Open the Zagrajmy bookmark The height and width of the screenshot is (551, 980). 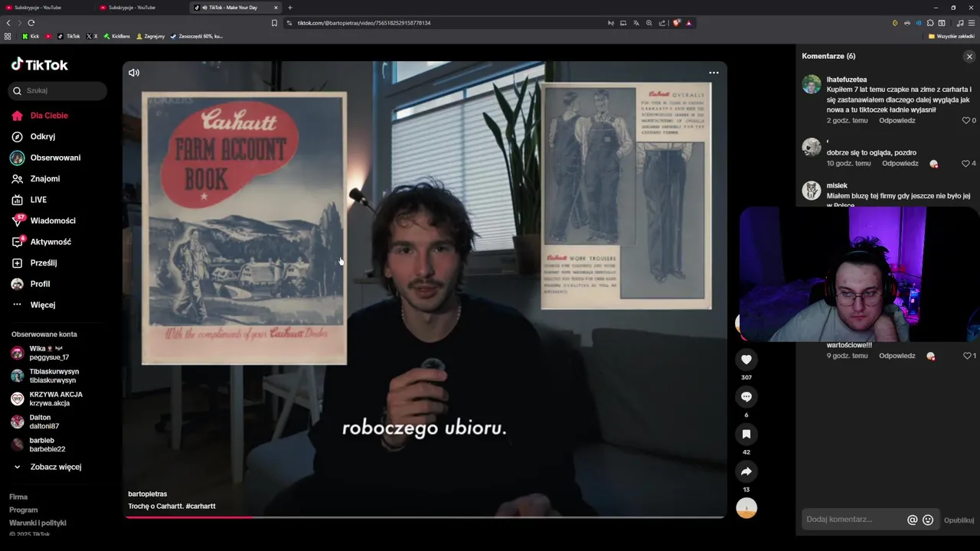[x=151, y=36]
